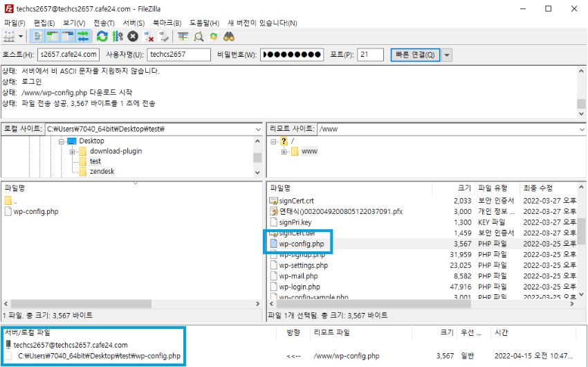Select the download-plugin folder
The height and width of the screenshot is (367, 588).
tap(116, 151)
